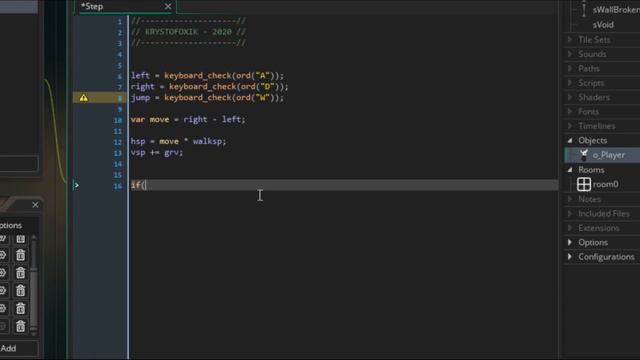Close the events panel with its X
Screen dimensions: 640x360
point(35,204)
